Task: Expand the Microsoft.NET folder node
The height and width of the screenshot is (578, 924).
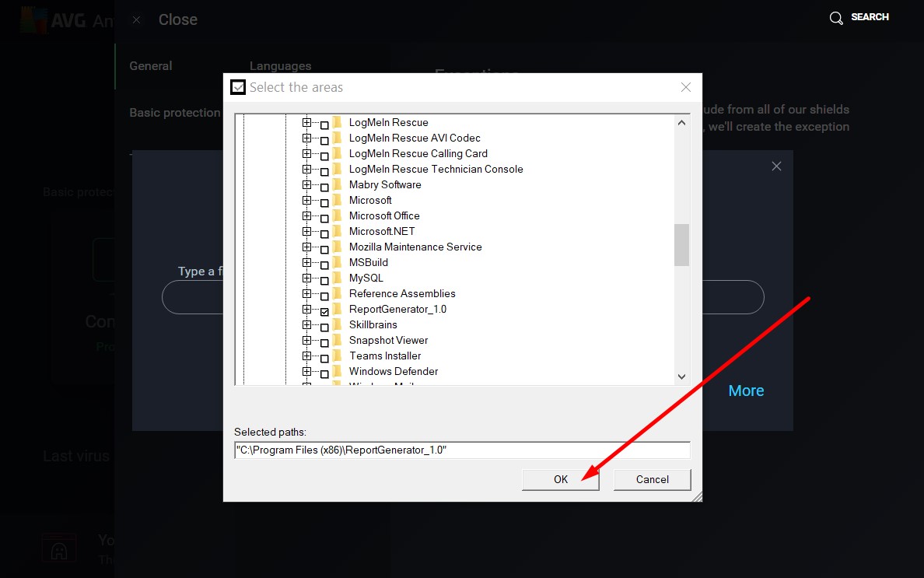Action: point(306,232)
